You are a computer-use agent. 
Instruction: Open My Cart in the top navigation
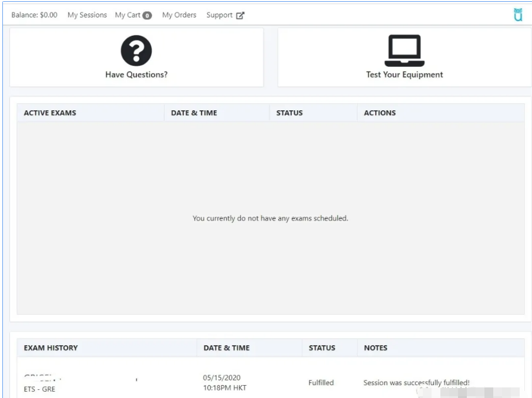pyautogui.click(x=127, y=15)
